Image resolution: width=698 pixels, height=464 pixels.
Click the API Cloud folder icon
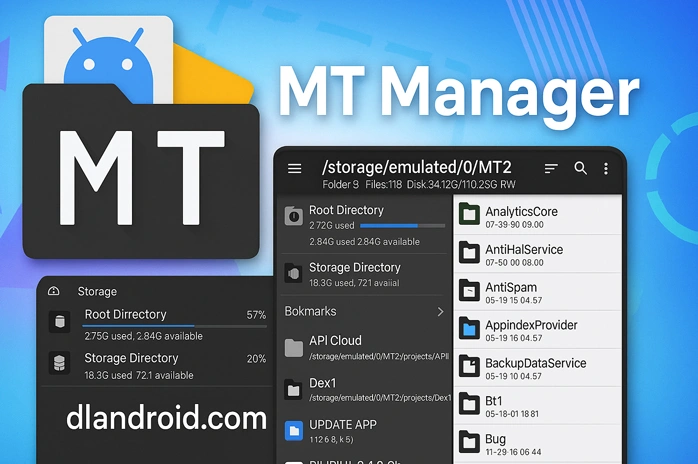point(294,348)
